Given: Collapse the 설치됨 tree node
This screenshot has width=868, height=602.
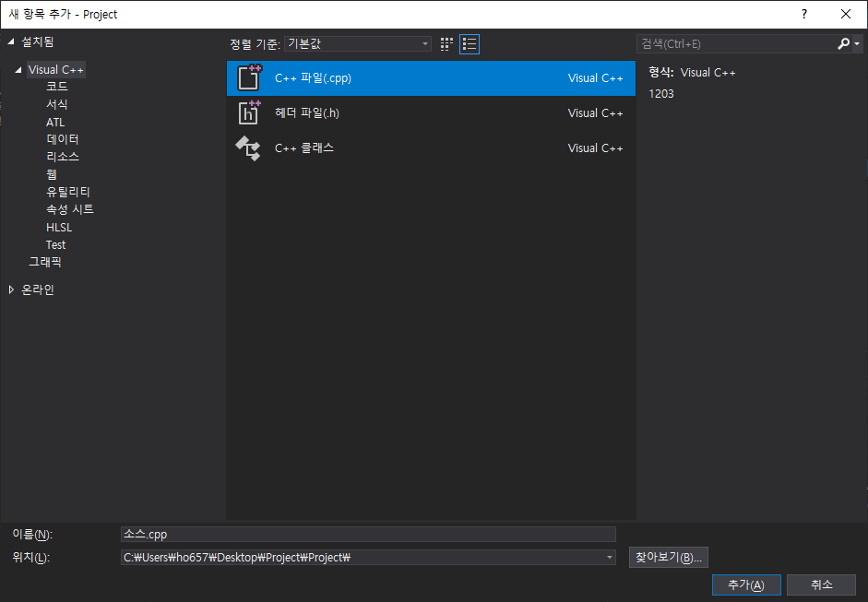Looking at the screenshot, I should tap(11, 42).
